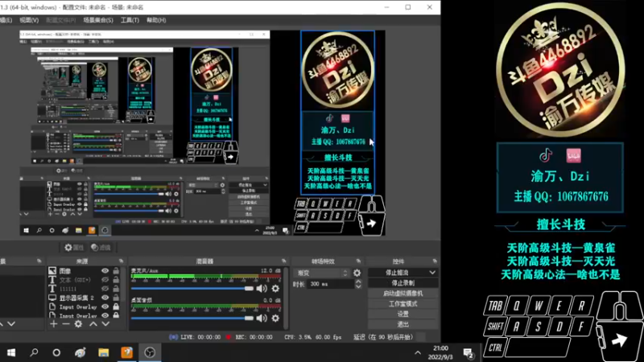Viewport: 644px width, 362px height.
Task: Open the 工具(T) menu
Action: click(130, 19)
